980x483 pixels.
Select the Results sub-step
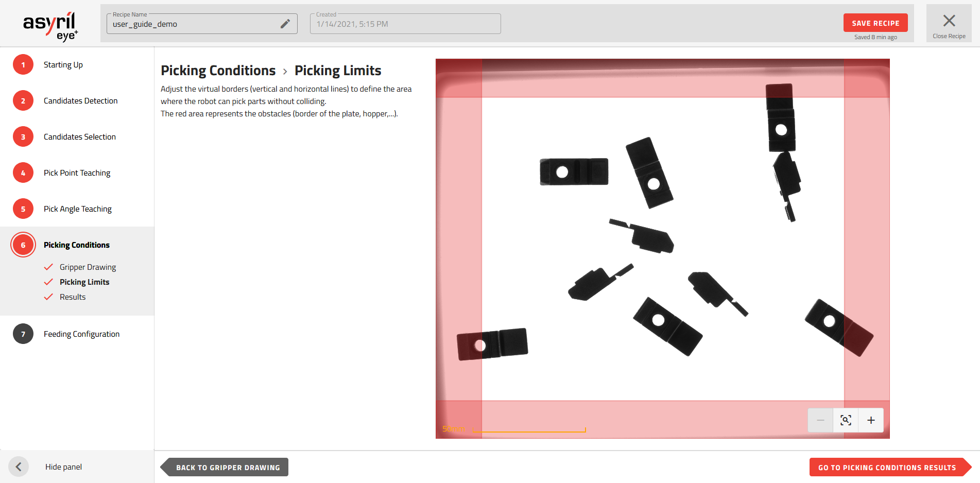point(73,297)
